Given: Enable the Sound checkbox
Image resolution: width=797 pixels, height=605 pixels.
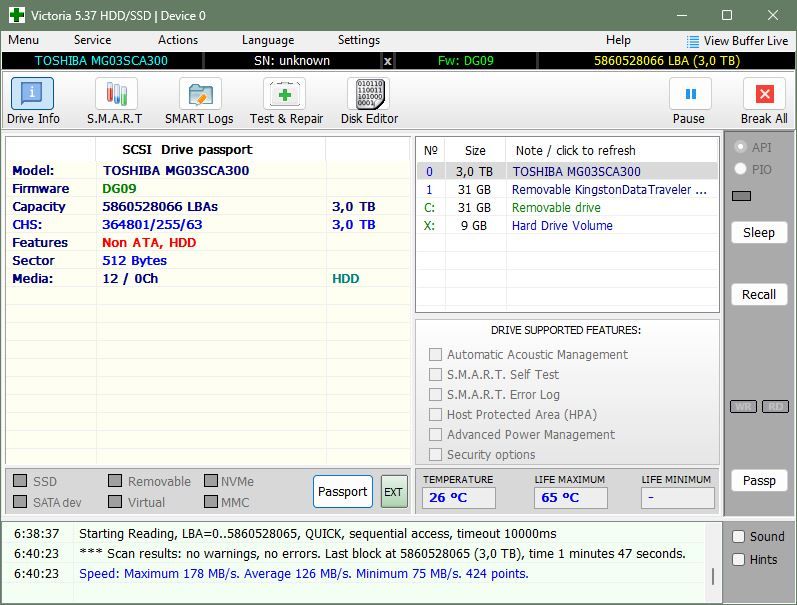Looking at the screenshot, I should click(x=739, y=536).
